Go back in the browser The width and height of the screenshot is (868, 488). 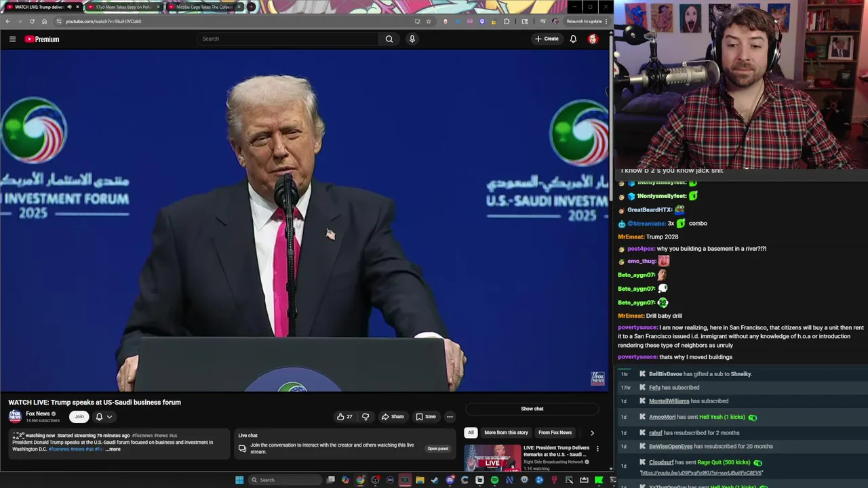point(7,21)
